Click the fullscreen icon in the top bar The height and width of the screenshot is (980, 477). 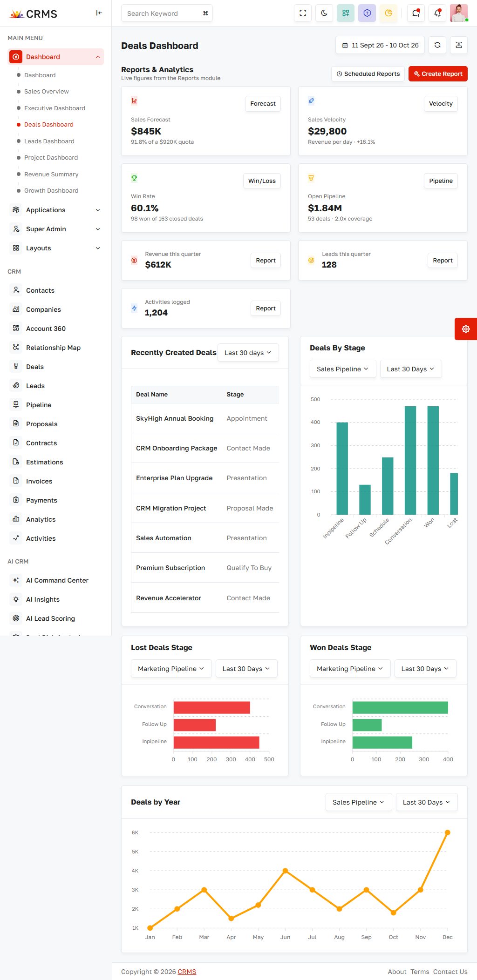[x=303, y=13]
